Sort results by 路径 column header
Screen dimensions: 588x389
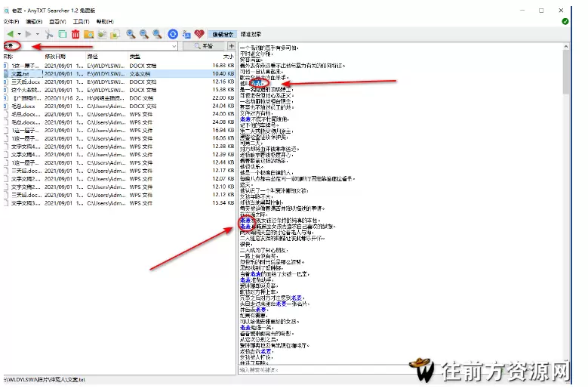pos(93,56)
